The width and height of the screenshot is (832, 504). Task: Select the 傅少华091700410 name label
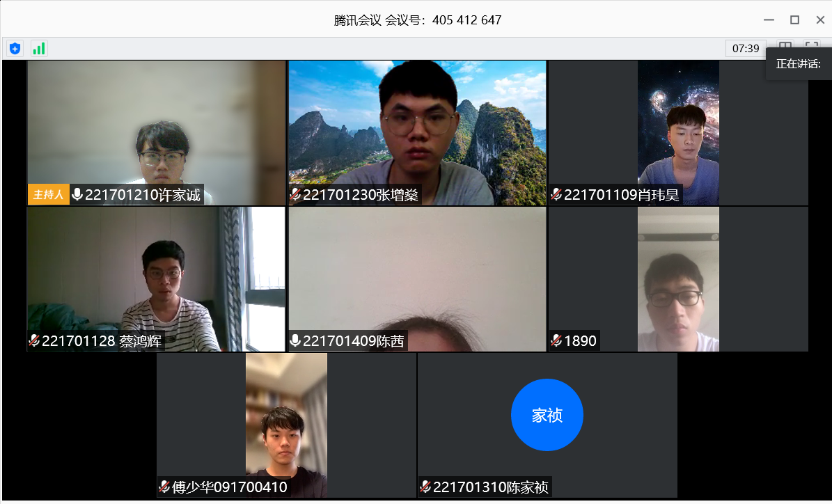click(x=230, y=487)
